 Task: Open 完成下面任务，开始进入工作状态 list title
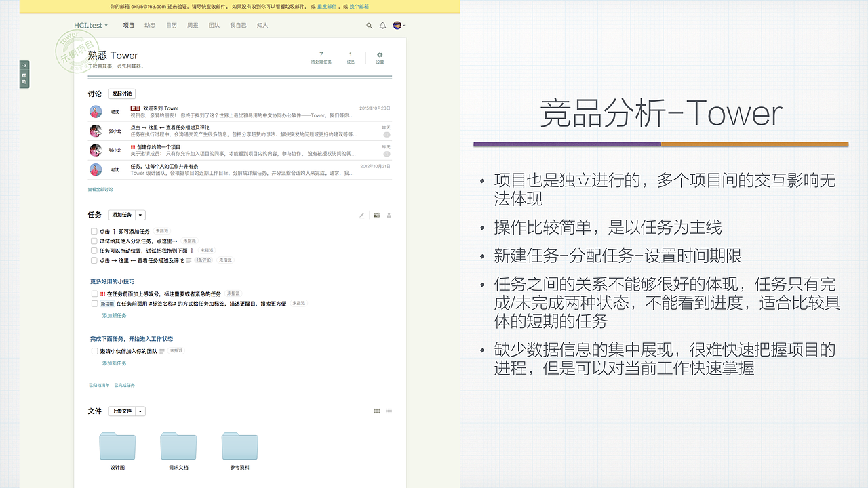(x=132, y=338)
